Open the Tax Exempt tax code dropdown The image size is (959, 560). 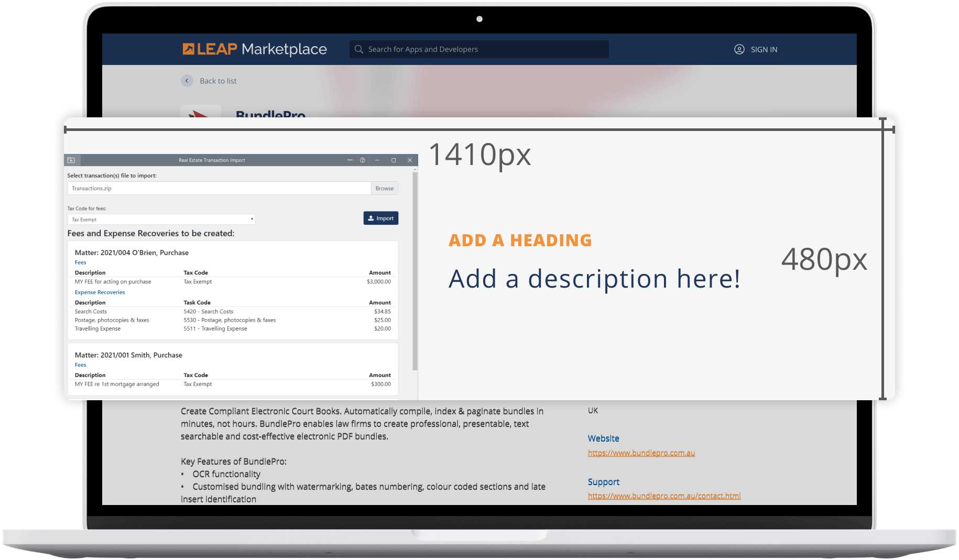[x=161, y=219]
